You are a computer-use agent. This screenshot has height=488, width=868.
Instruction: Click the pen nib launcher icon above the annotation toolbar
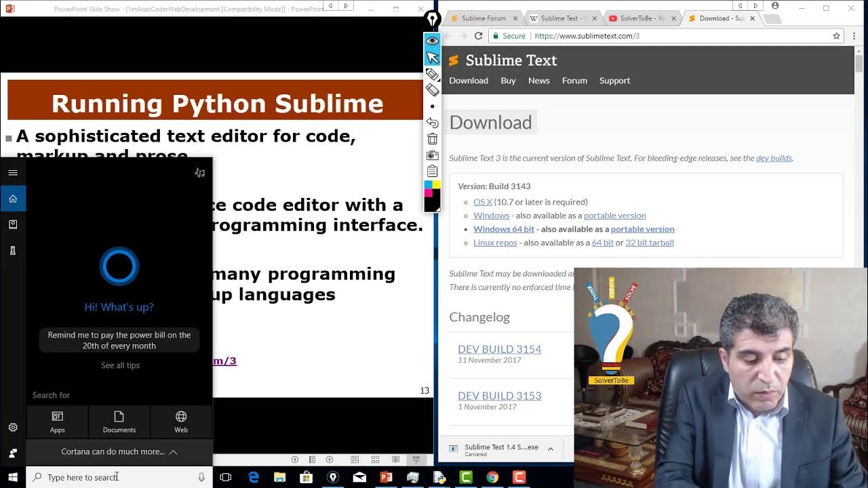point(432,20)
